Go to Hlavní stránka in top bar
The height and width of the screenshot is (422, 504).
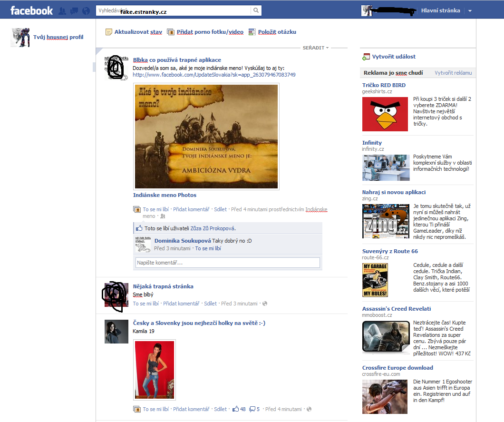[x=440, y=10]
